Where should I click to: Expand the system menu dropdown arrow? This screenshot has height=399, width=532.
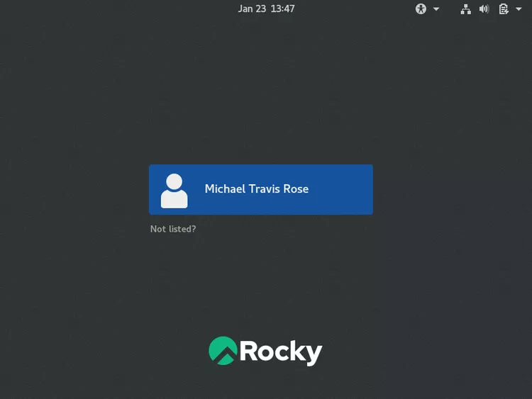519,9
